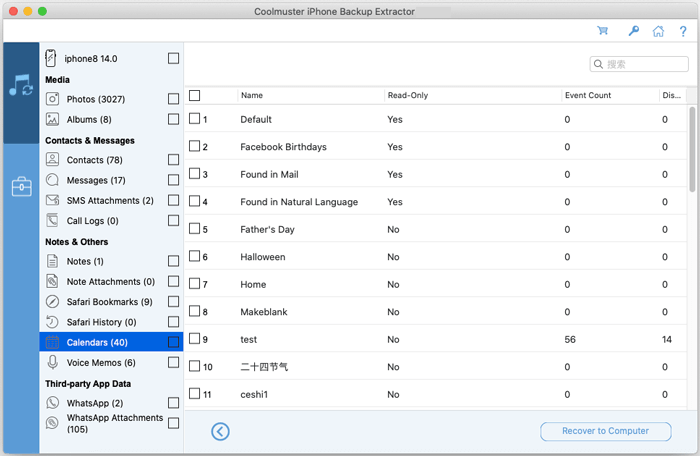Focus the search input field
The image size is (700, 456).
(x=639, y=64)
